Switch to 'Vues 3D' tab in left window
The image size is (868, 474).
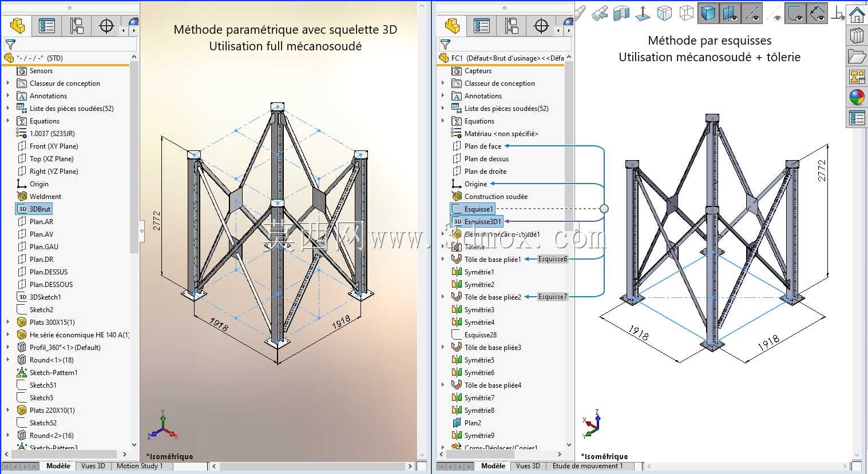pos(93,466)
